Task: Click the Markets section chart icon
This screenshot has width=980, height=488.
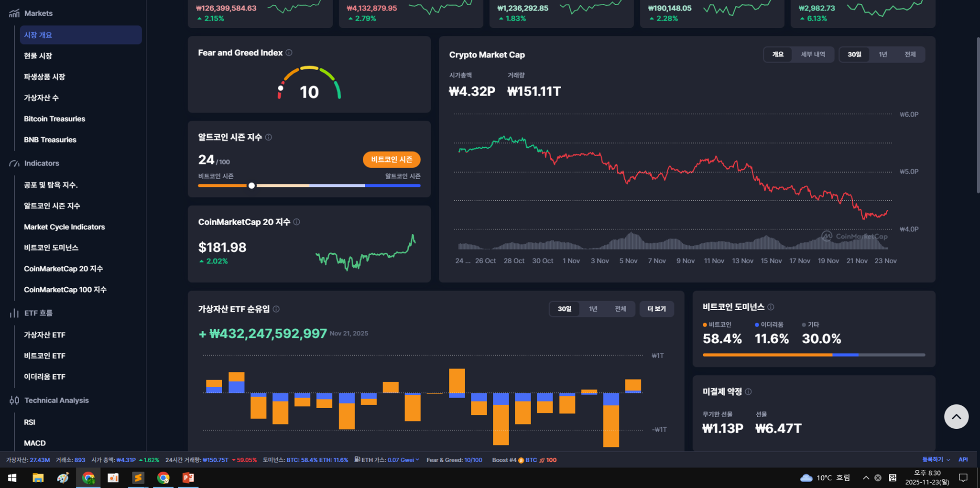Action: click(14, 13)
